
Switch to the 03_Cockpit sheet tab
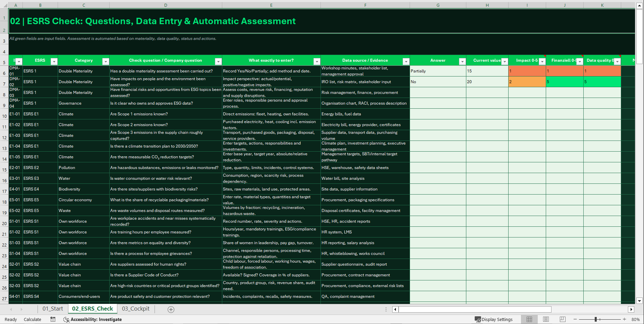[135, 309]
